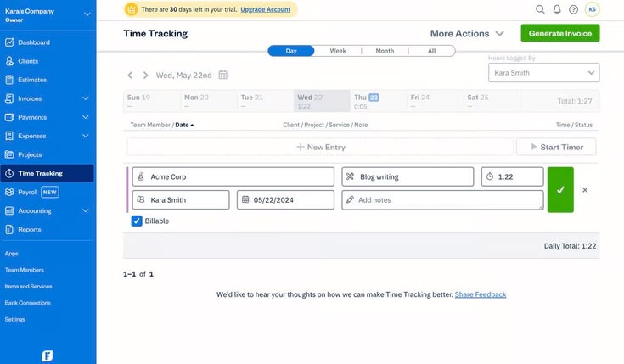
Task: Go to next day arrow
Action: click(145, 76)
